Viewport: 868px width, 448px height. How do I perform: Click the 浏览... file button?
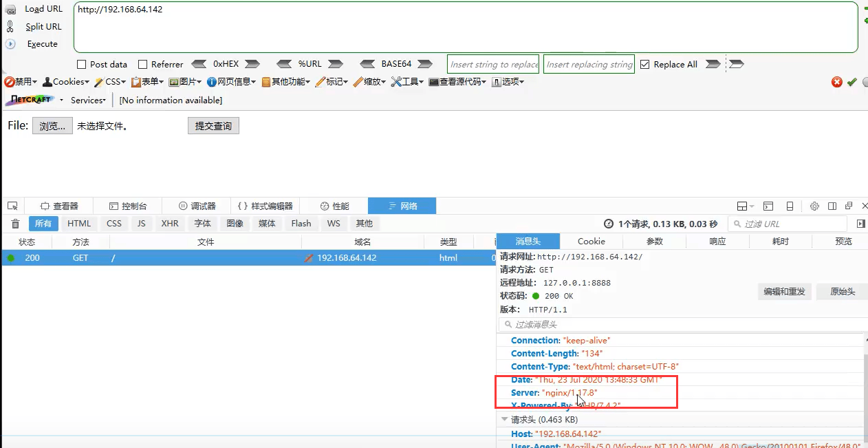(52, 126)
